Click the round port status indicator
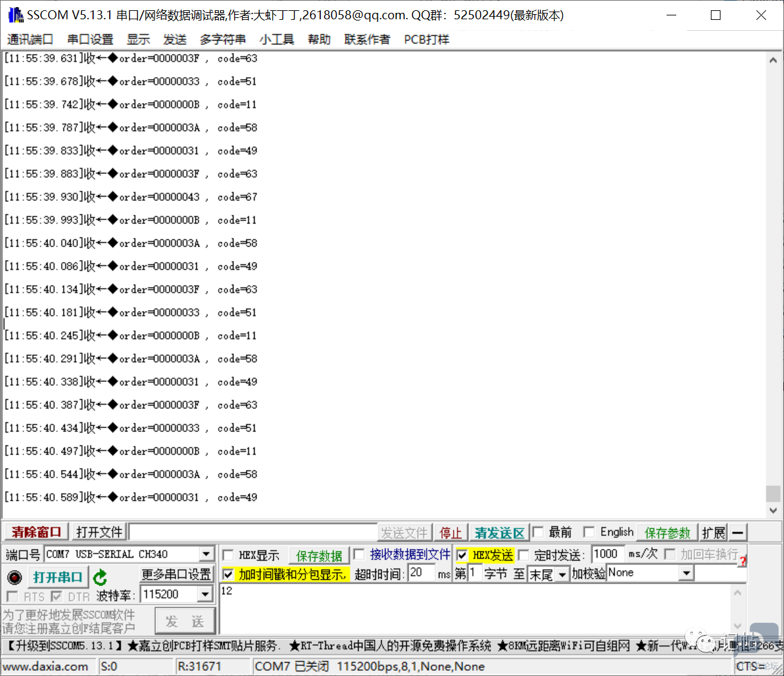784x676 pixels. click(15, 577)
